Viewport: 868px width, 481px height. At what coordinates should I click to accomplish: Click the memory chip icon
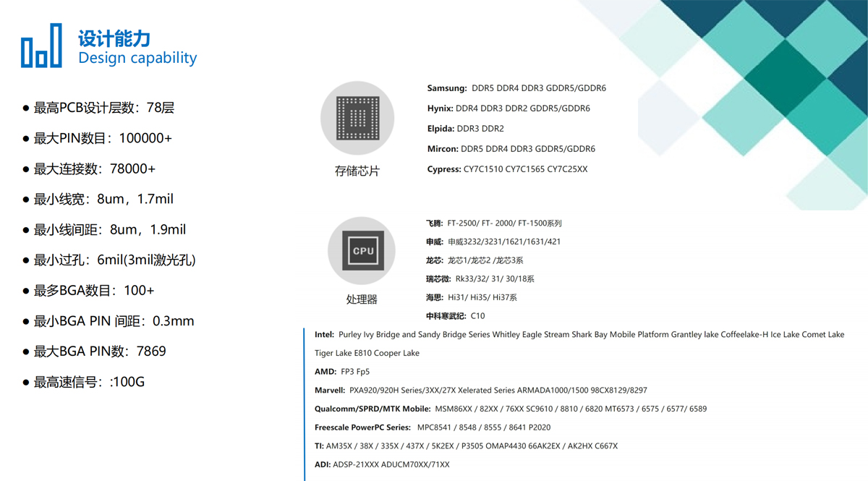pos(357,118)
